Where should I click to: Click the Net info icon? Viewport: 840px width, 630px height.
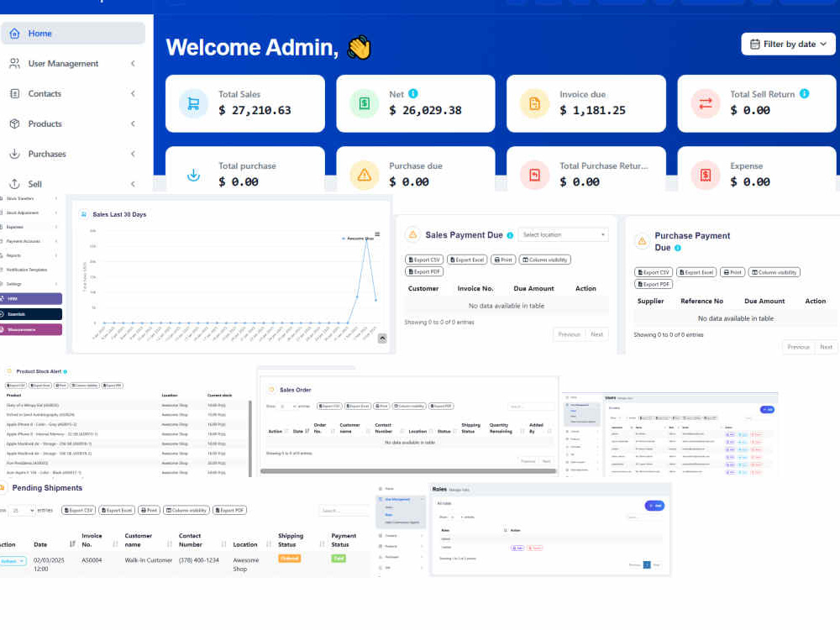(413, 93)
